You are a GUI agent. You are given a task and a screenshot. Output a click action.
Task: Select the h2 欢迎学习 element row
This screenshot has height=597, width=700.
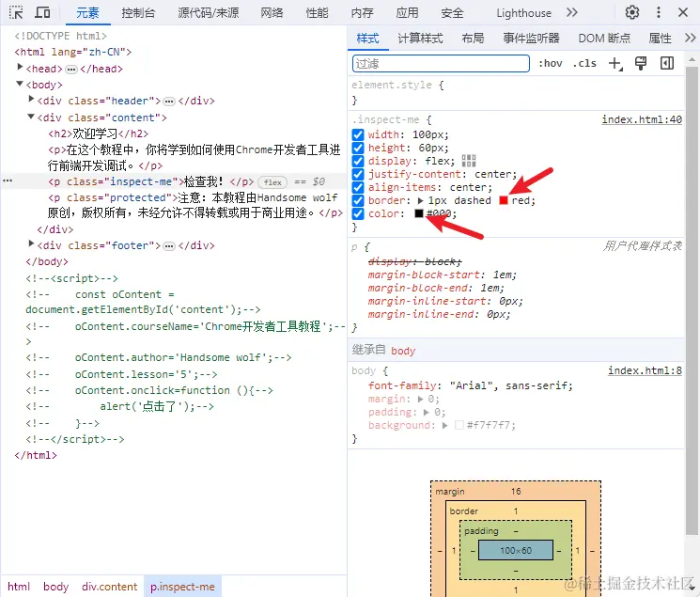click(99, 134)
